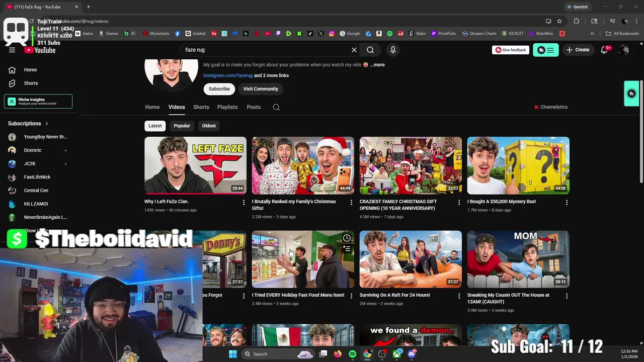Open the Gemini button in Chrome
The image size is (644, 362).
point(577,7)
